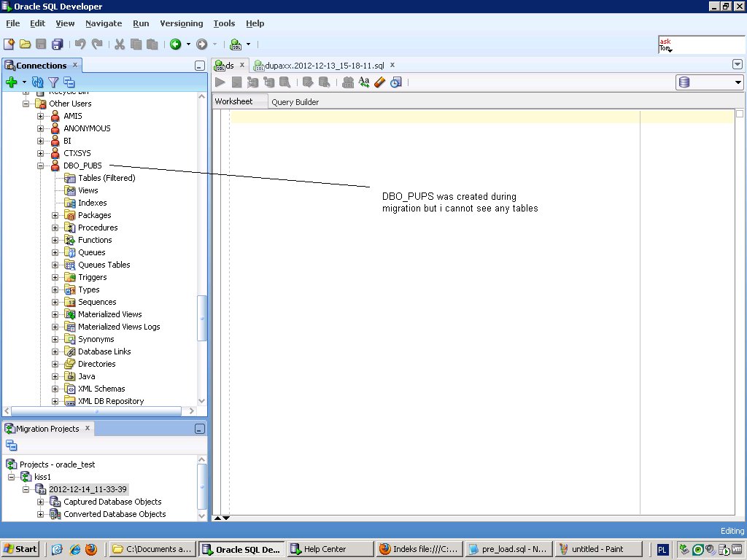Open a new SQL Worksheet icon
747x560 pixels.
[236, 44]
